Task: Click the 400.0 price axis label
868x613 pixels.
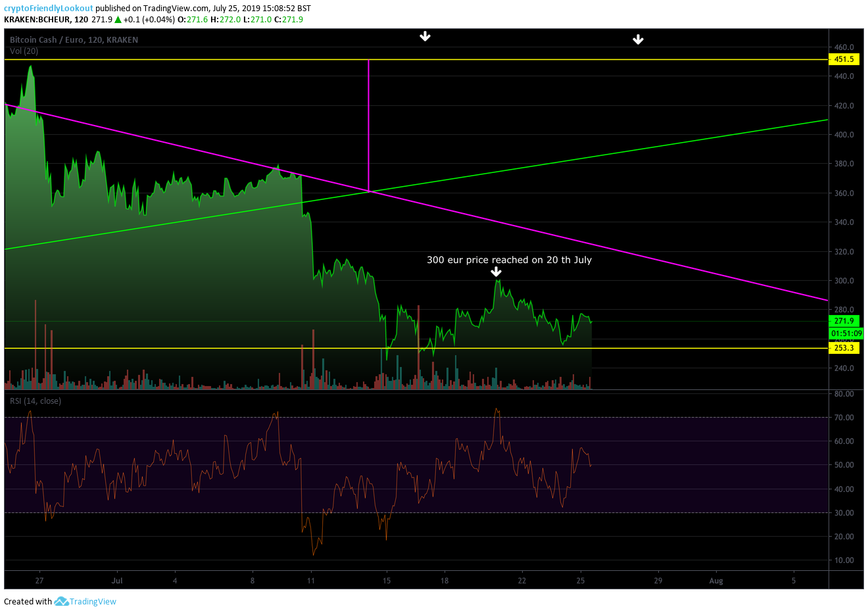Action: (x=844, y=135)
